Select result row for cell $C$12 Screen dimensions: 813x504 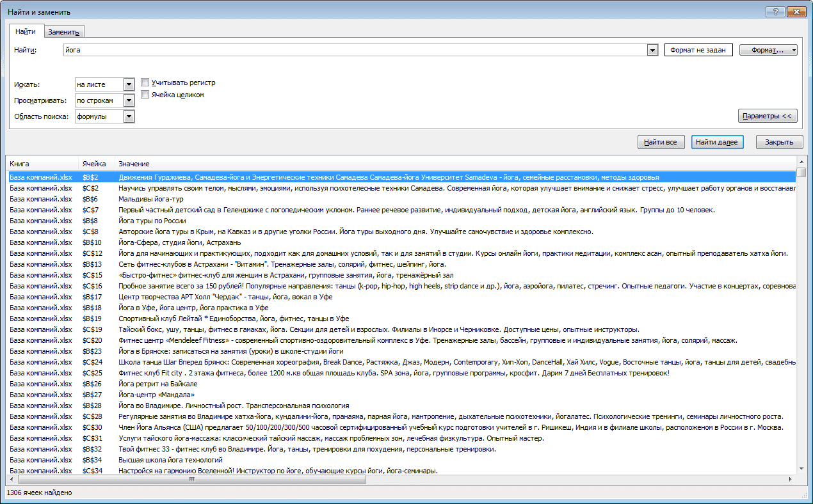401,253
